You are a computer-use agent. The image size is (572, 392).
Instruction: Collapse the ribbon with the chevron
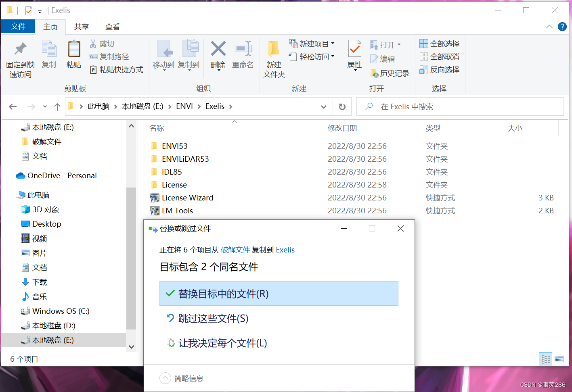(x=549, y=27)
